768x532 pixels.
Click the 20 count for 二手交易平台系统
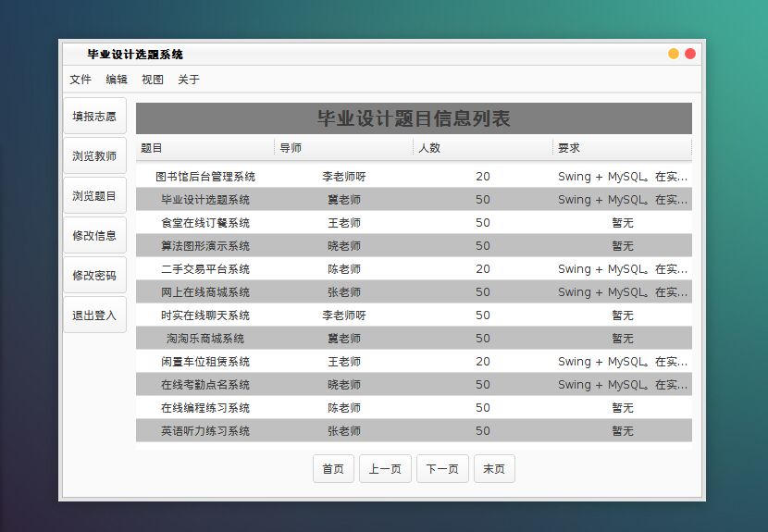click(483, 269)
